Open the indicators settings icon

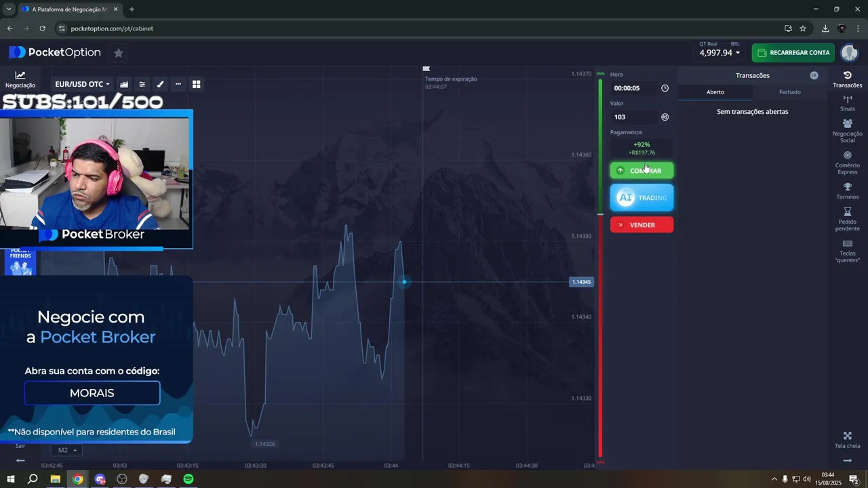142,84
